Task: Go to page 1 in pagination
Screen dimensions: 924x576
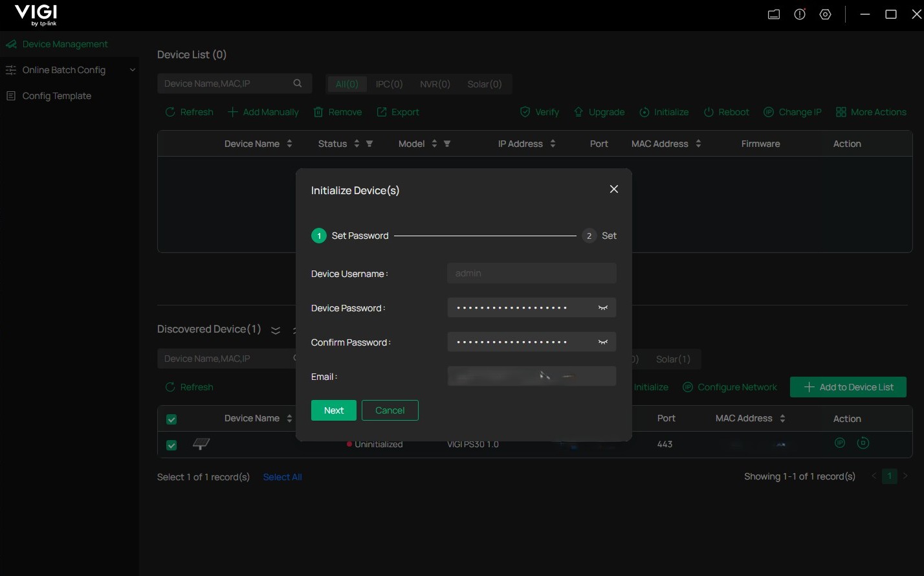Action: pyautogui.click(x=890, y=476)
